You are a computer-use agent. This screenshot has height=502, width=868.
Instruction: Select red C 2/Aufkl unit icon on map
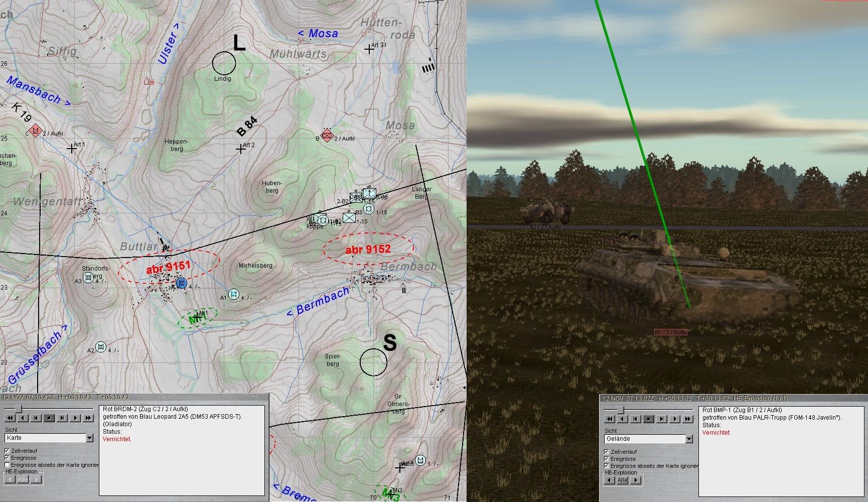coord(35,131)
